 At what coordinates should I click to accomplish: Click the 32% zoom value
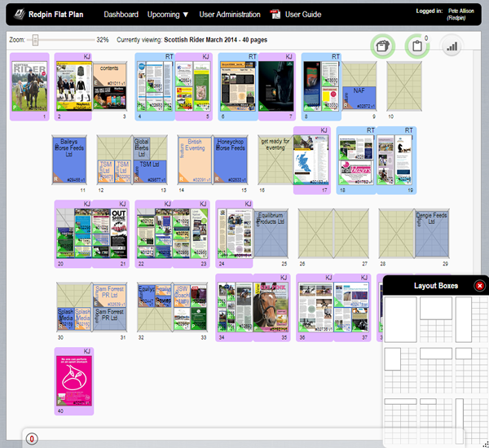pyautogui.click(x=103, y=40)
